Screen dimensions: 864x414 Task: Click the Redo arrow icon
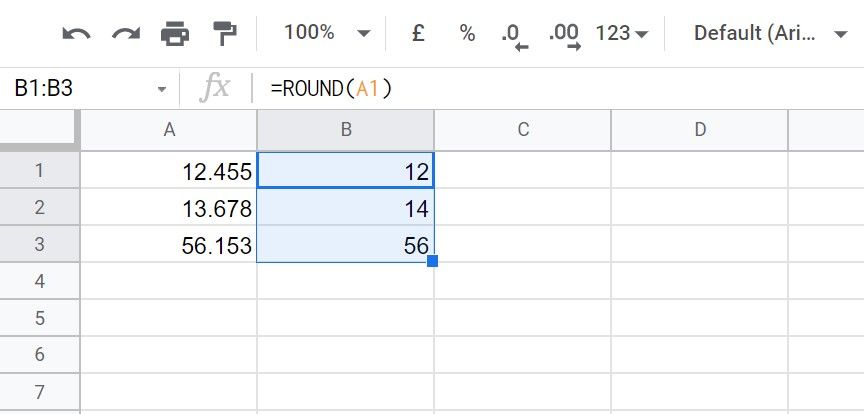126,34
